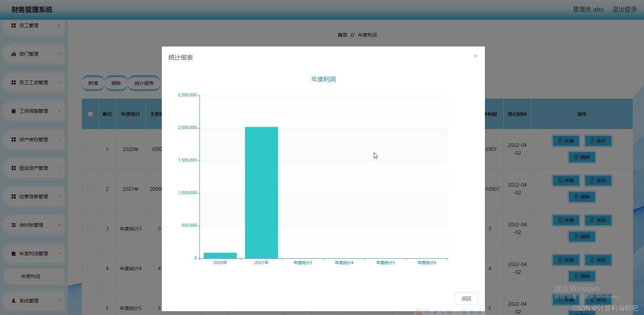
Task: Click the 资产类别管理 sidebar icon
Action: [x=14, y=139]
